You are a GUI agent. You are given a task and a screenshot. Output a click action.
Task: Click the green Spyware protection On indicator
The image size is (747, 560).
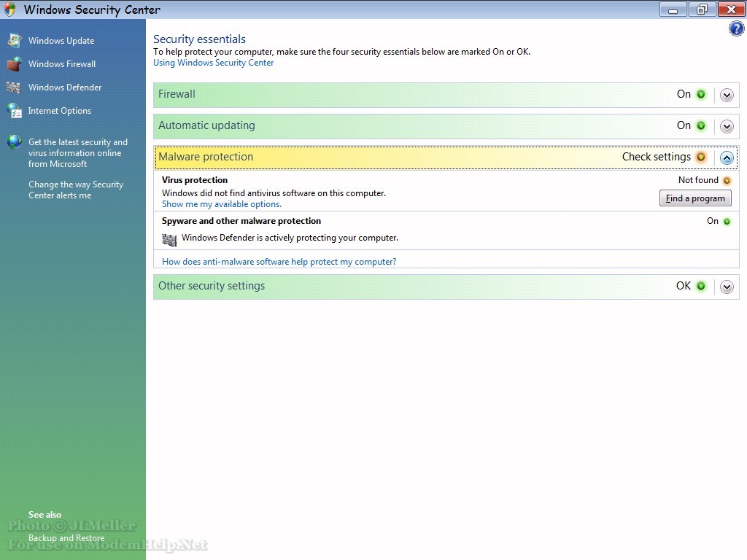tap(727, 222)
